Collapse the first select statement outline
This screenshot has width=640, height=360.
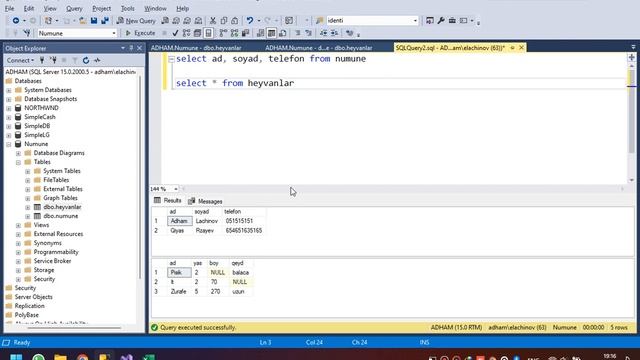[x=171, y=59]
